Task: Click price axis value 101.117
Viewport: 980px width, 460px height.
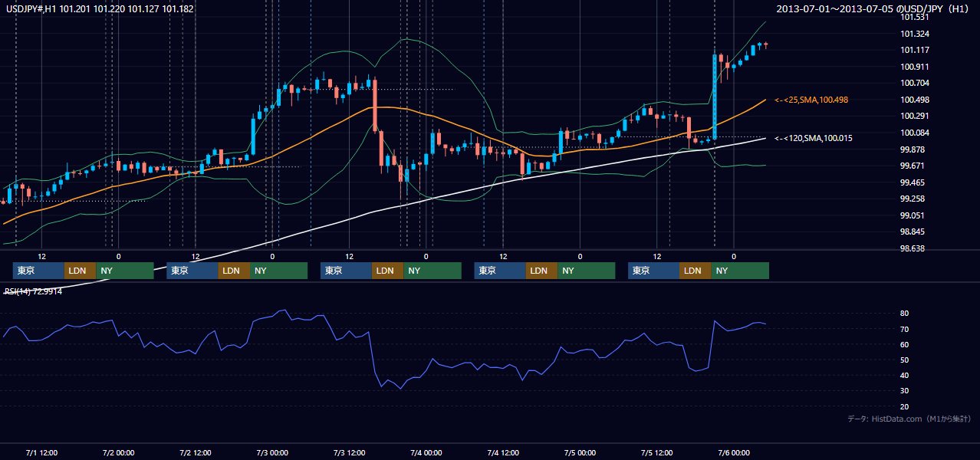Action: click(x=914, y=50)
